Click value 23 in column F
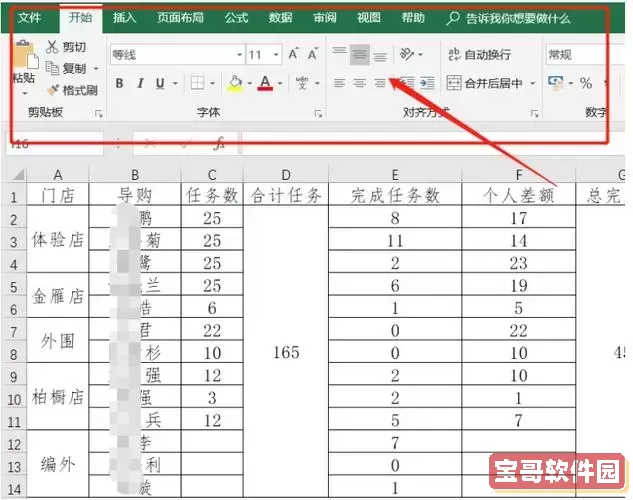This screenshot has height=500, width=633. click(x=518, y=263)
